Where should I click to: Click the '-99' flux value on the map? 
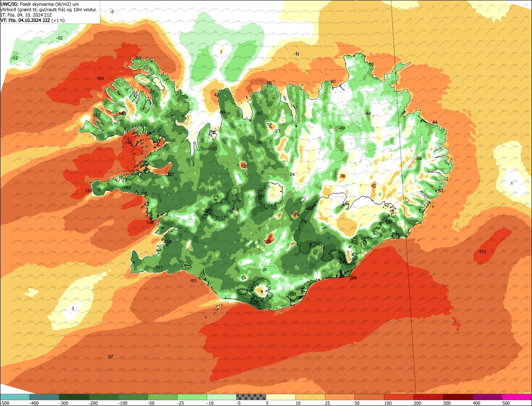(222, 113)
